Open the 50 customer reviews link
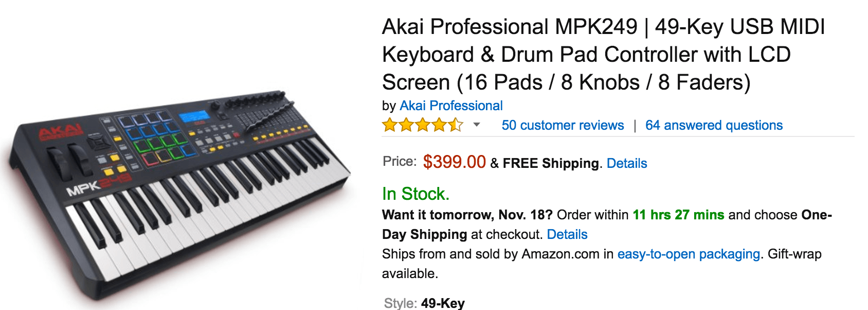 tap(563, 125)
